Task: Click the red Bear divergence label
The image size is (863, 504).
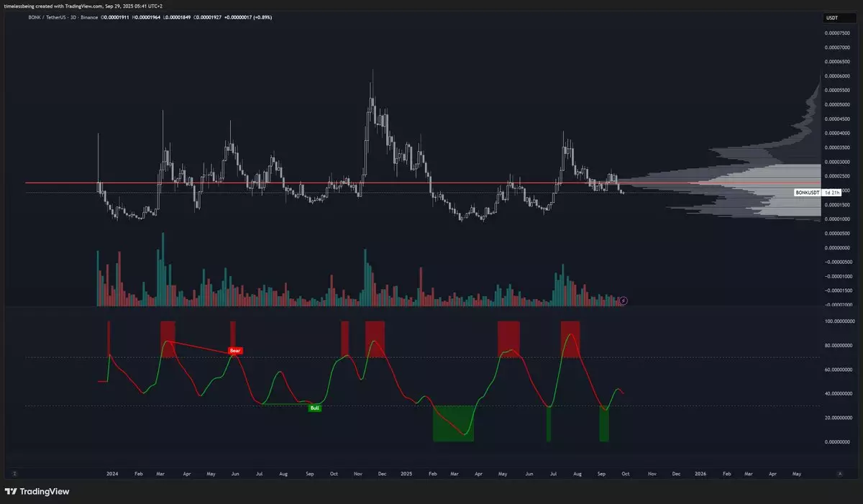Action: coord(235,351)
